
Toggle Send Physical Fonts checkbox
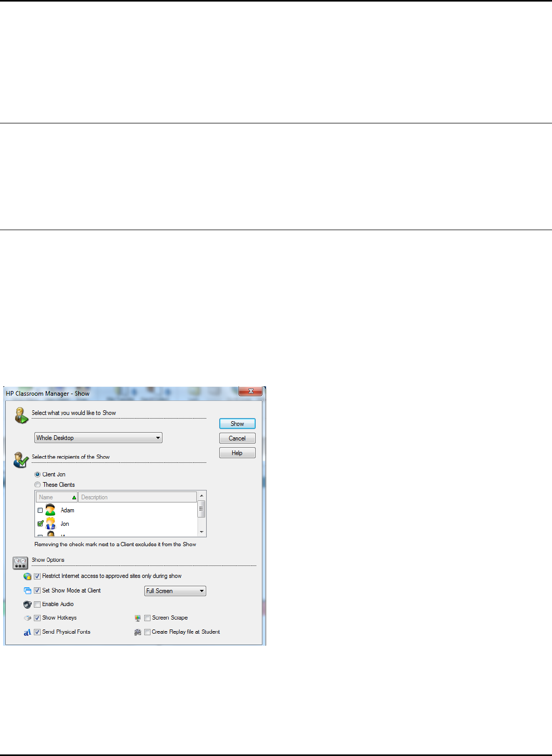pyautogui.click(x=37, y=632)
